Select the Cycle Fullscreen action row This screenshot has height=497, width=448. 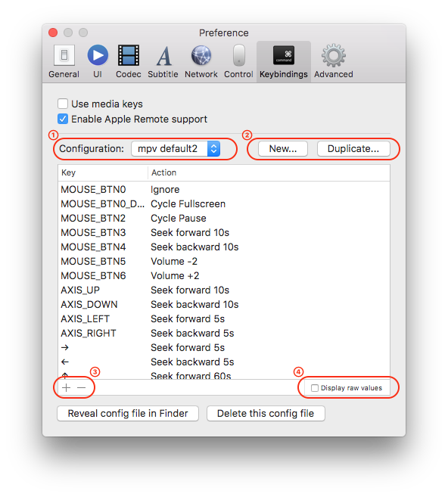coord(224,203)
